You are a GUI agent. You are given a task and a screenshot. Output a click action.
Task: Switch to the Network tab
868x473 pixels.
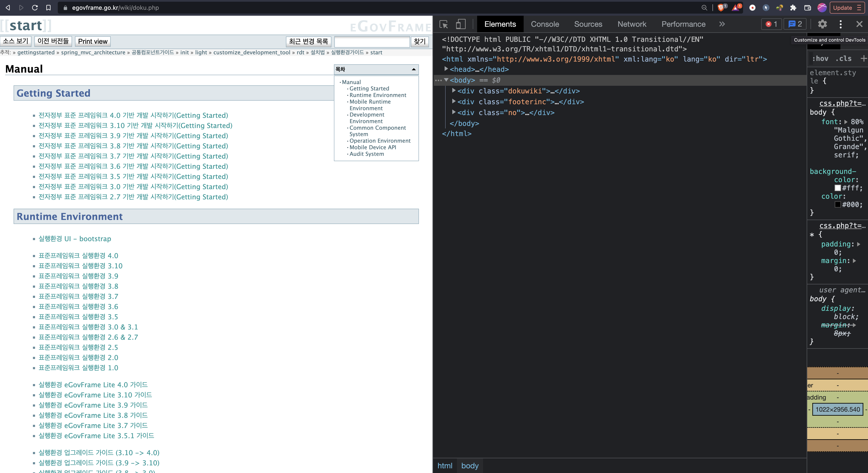(632, 24)
